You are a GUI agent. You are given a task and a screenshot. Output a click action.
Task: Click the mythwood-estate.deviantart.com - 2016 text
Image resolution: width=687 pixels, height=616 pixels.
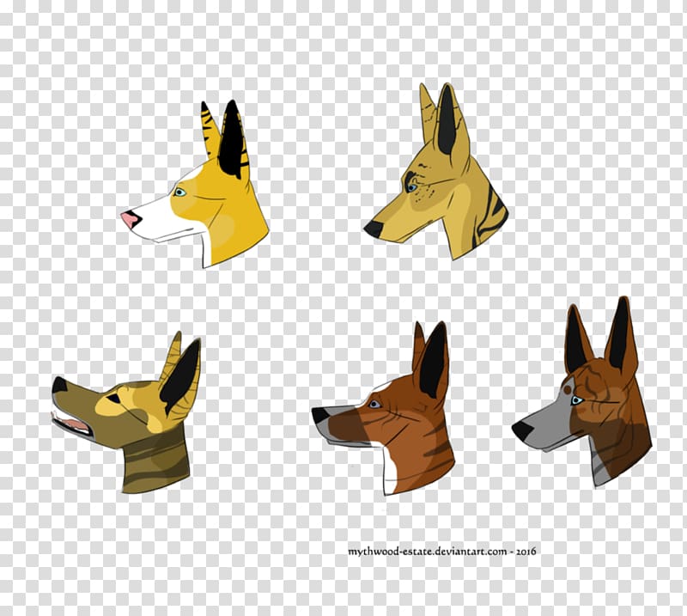441,552
